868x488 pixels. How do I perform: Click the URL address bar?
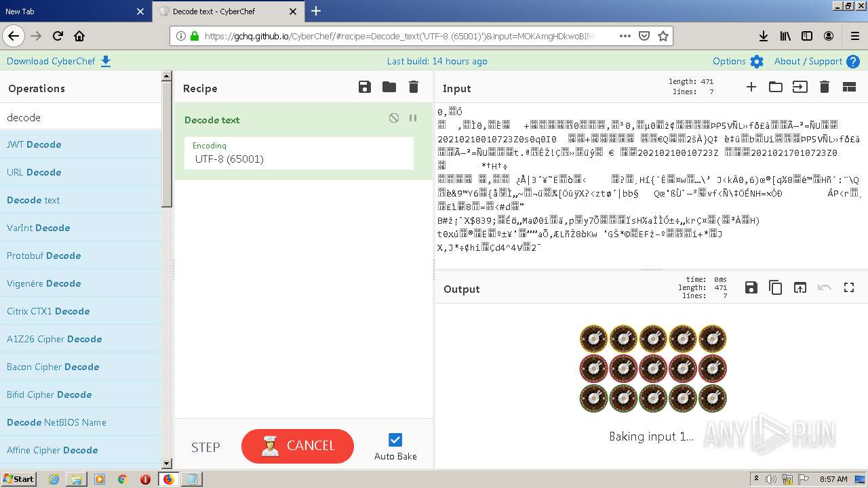tap(400, 36)
